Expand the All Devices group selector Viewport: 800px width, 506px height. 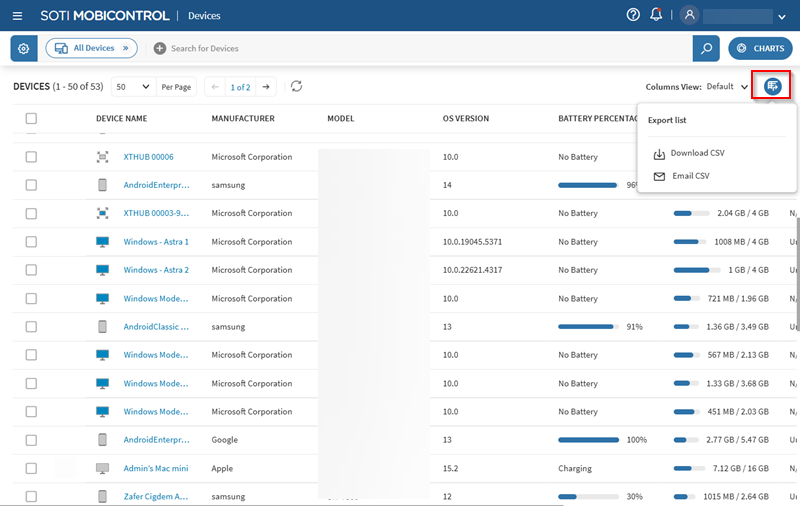92,48
